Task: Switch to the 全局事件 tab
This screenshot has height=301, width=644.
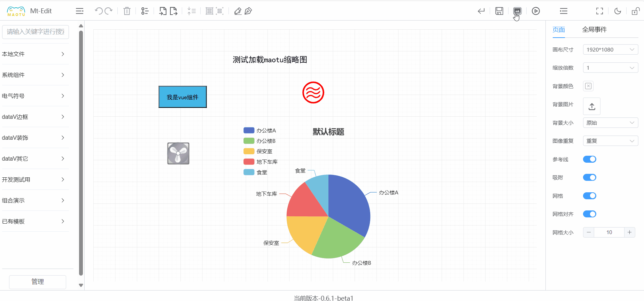Action: point(594,30)
